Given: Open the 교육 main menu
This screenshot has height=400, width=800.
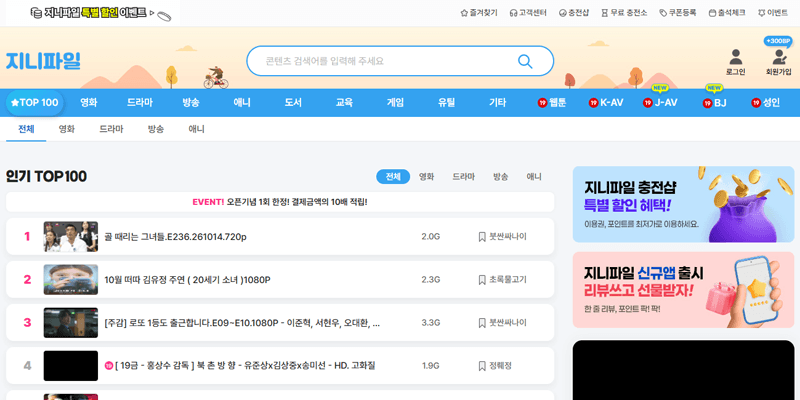Looking at the screenshot, I should tap(344, 103).
